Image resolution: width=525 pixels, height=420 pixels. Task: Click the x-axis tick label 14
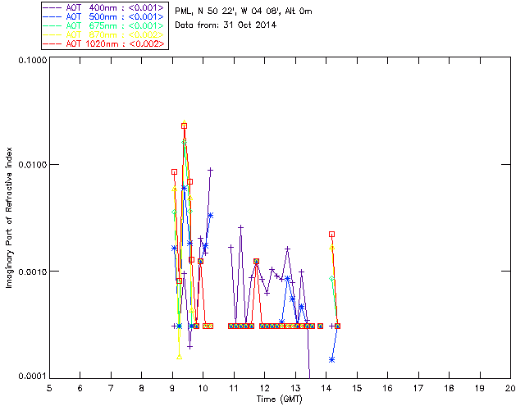pyautogui.click(x=326, y=388)
